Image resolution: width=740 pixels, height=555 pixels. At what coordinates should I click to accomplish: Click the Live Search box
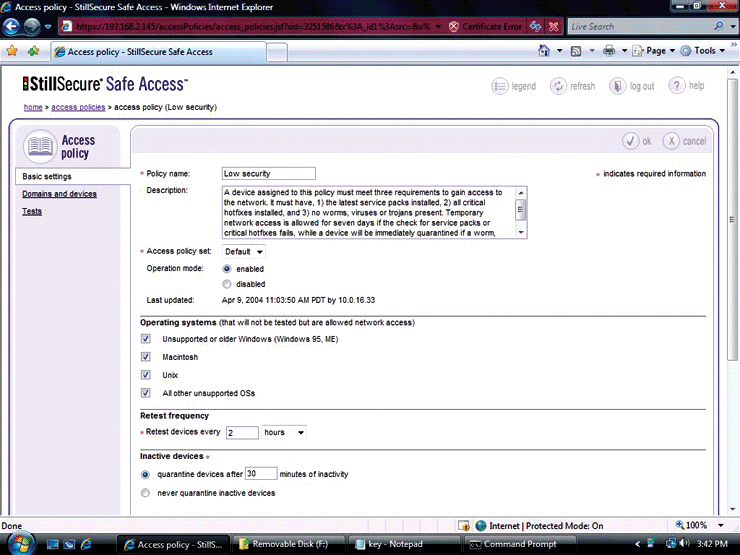[639, 27]
